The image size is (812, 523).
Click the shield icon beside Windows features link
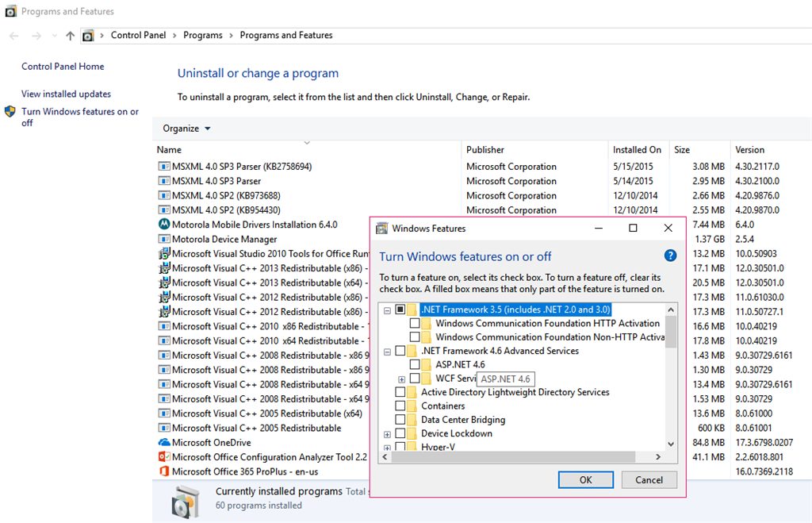pyautogui.click(x=10, y=111)
